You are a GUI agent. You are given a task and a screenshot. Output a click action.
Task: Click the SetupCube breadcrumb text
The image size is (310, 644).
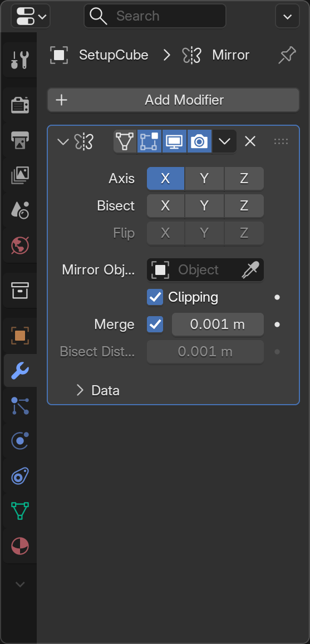coord(114,55)
